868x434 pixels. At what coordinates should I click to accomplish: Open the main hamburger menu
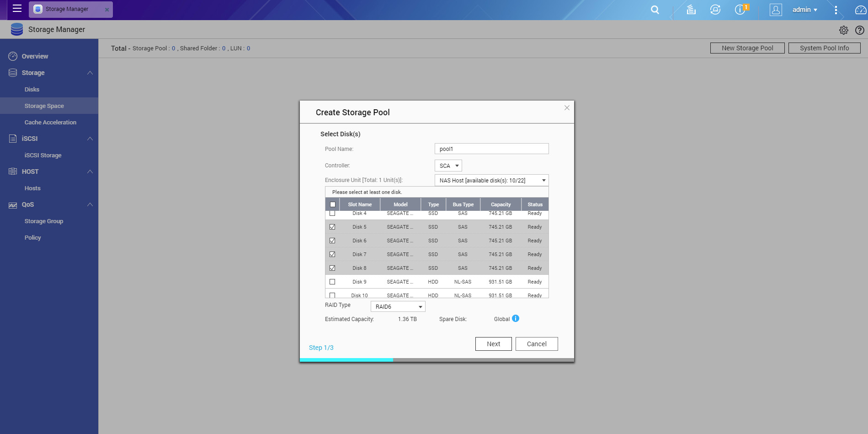tap(17, 9)
